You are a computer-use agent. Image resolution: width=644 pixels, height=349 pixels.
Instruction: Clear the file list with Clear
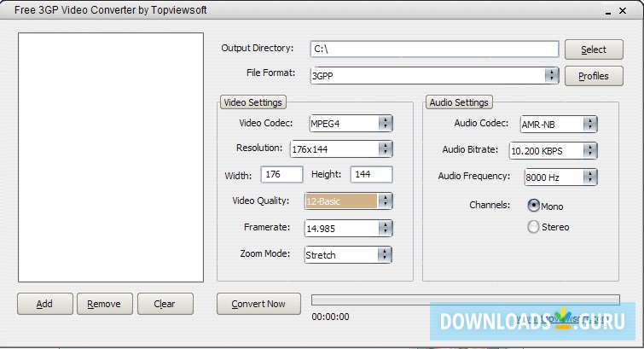click(165, 304)
